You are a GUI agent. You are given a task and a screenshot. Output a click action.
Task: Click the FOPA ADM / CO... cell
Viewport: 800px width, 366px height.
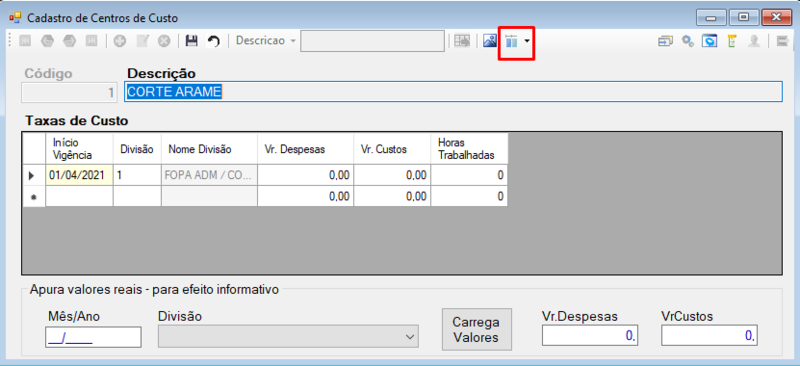[209, 175]
